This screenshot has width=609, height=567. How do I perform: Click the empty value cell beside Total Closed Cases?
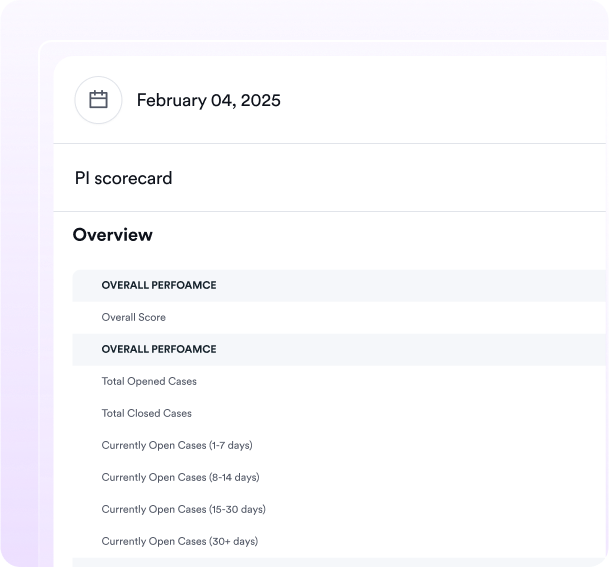tap(450, 413)
